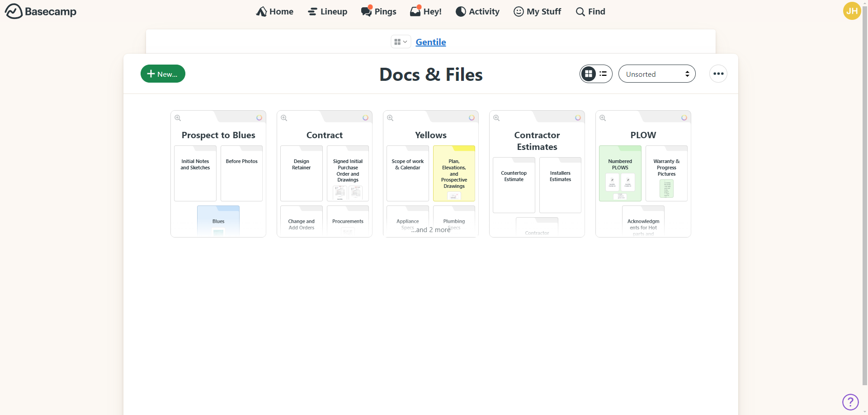This screenshot has width=868, height=415.
Task: Change color of Contract folder
Action: pos(365,118)
